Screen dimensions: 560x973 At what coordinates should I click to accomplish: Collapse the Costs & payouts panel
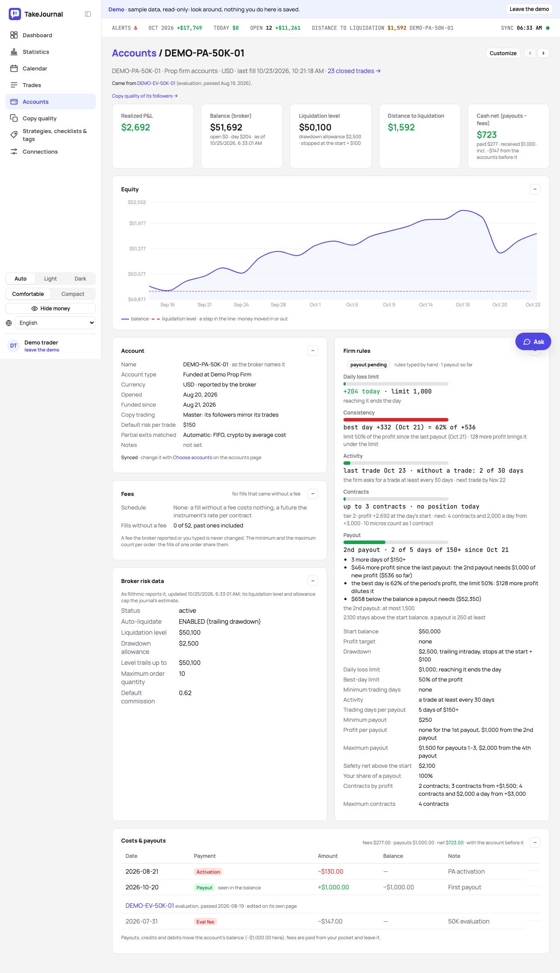pos(535,843)
